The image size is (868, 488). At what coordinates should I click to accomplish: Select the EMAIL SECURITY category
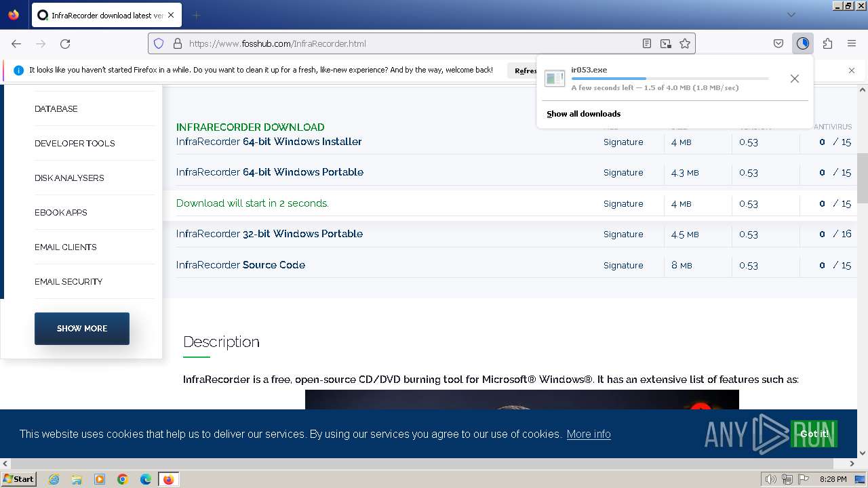[x=68, y=281]
